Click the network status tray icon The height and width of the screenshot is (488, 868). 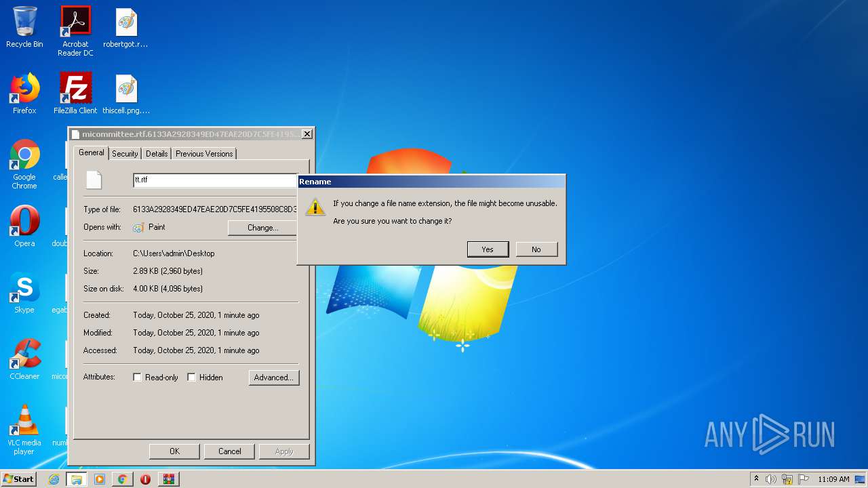[x=787, y=479]
